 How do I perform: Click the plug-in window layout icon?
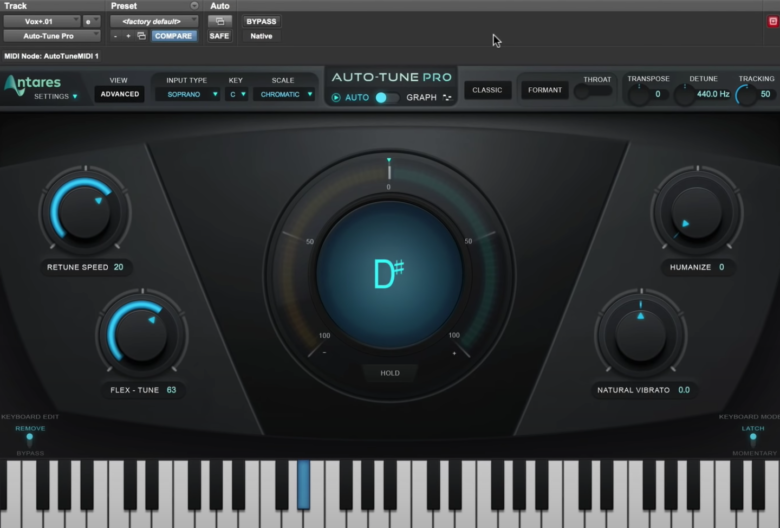(x=219, y=21)
